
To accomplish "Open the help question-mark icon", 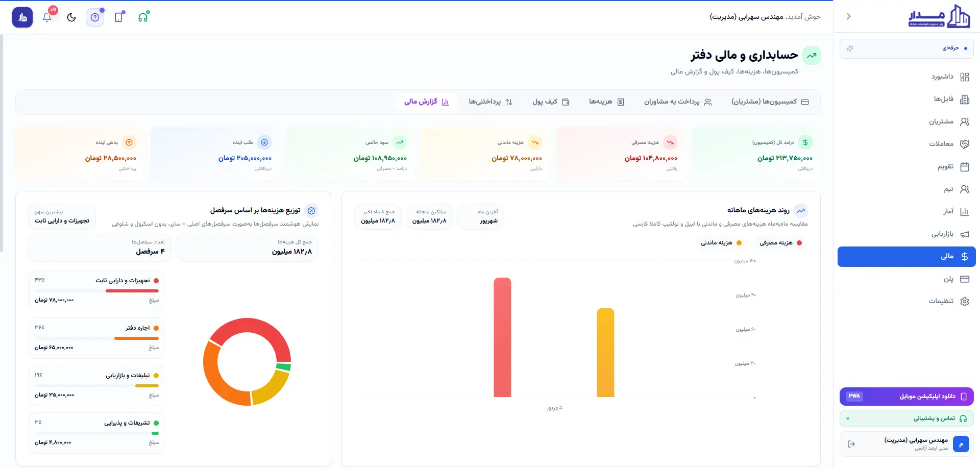I will 95,17.
